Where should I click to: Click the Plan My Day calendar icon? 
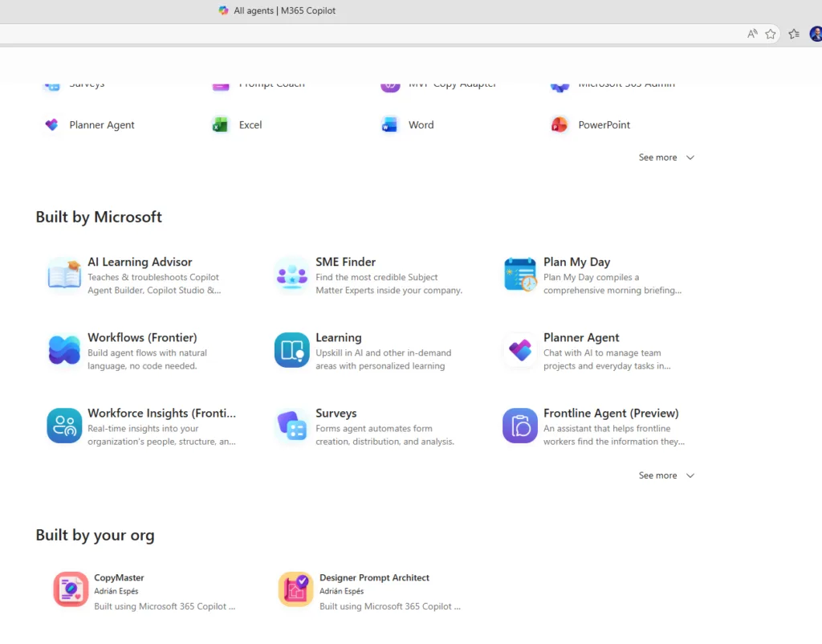click(x=520, y=275)
